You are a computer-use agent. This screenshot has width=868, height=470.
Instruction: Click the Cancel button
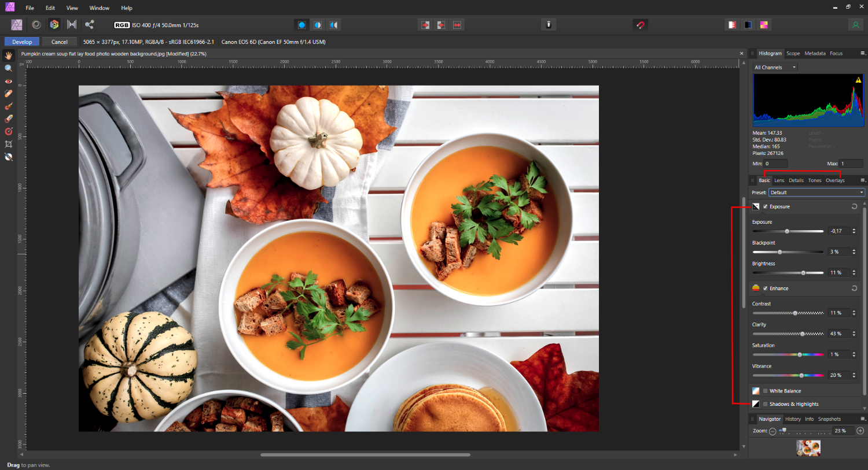click(x=59, y=42)
